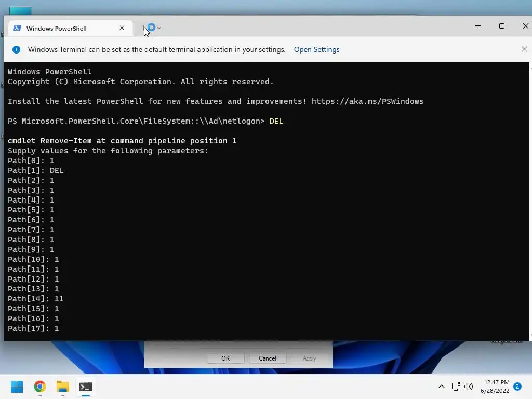Click PowerShell icon in the tab title
Viewport: 532px width, 399px height.
(x=17, y=28)
